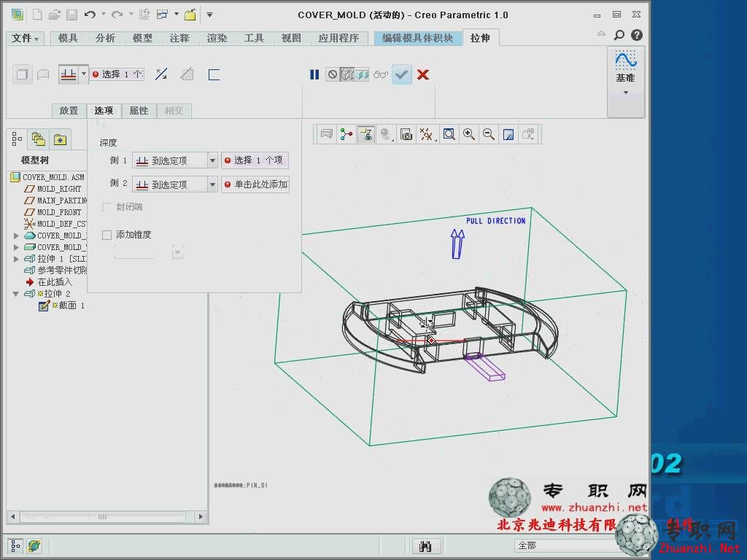Click the glasses feature preview icon

coord(381,74)
